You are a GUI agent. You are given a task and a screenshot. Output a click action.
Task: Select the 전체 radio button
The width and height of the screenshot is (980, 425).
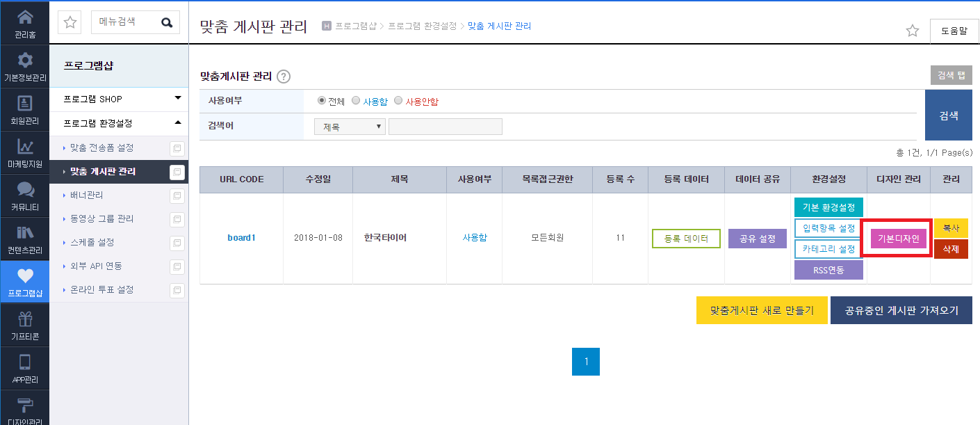click(322, 100)
